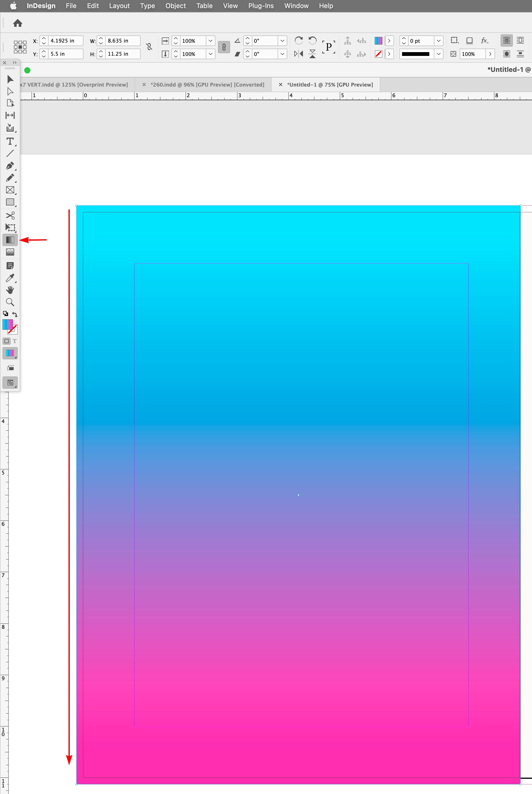Flip the object horizontally
This screenshot has width=532, height=794.
pyautogui.click(x=299, y=54)
